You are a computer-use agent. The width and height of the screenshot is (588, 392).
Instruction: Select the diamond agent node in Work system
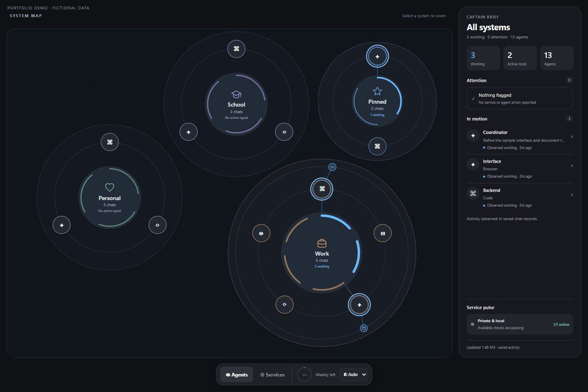(285, 304)
